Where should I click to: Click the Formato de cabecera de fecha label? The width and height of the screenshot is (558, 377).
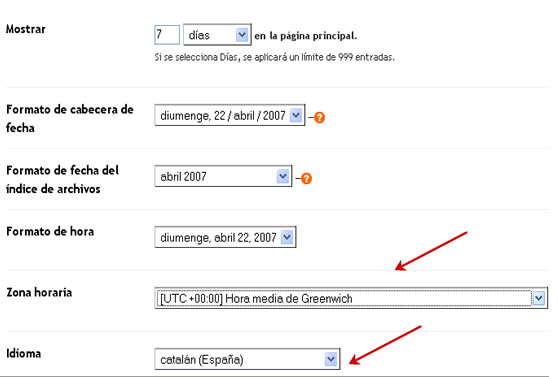[x=70, y=118]
